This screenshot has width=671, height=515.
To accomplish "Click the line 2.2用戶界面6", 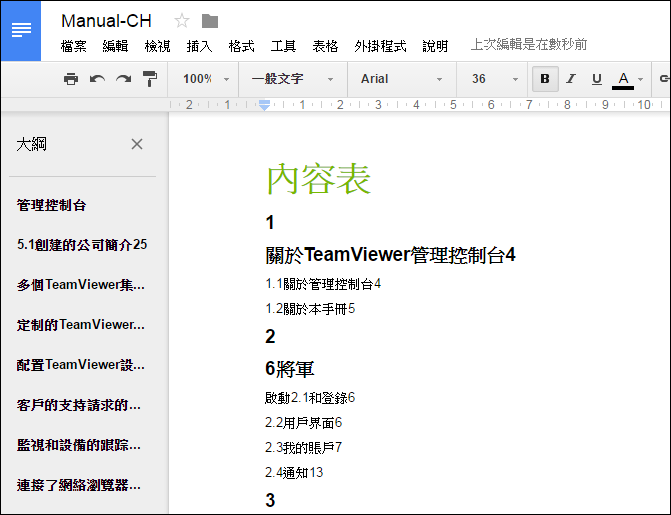I will 303,423.
